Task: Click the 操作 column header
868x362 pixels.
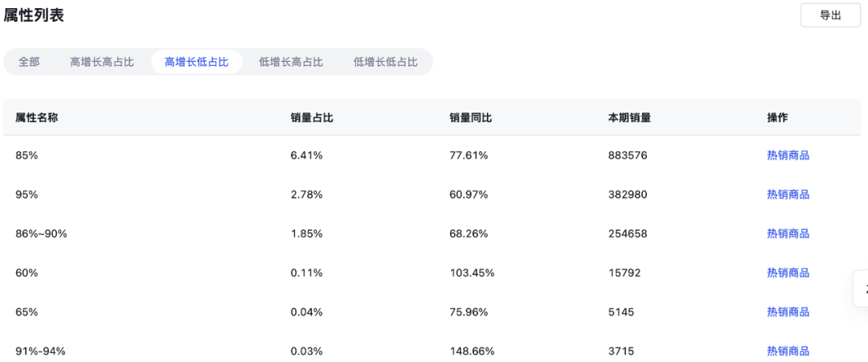Action: point(777,117)
